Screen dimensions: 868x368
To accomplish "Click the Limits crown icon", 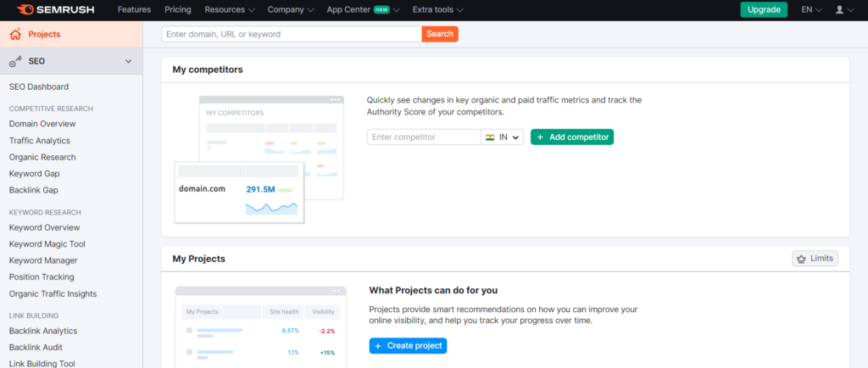I will (x=801, y=259).
